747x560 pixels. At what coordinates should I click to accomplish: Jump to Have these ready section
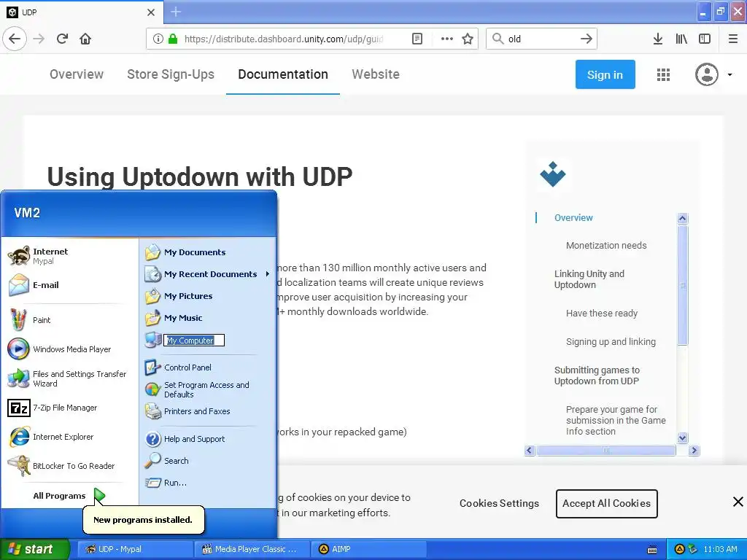[x=601, y=314]
